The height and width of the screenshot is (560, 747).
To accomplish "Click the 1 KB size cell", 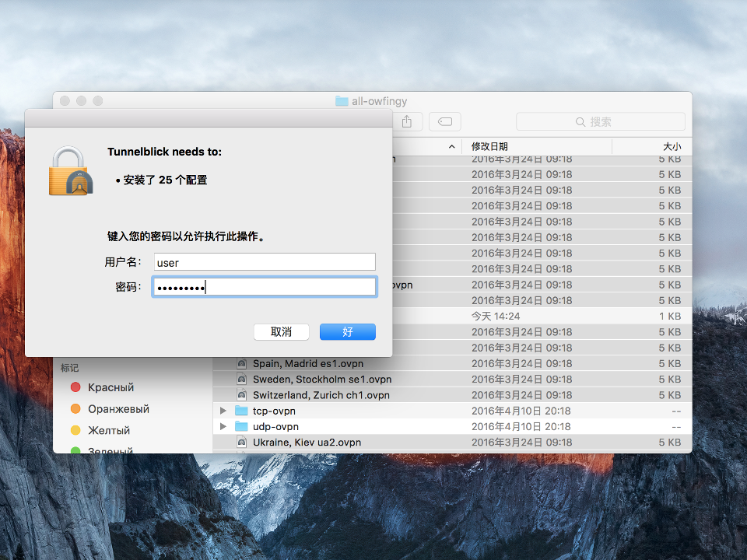I will [670, 317].
